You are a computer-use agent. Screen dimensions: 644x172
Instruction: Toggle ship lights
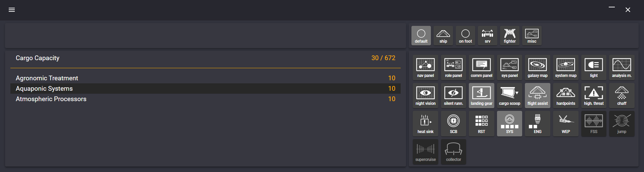click(594, 68)
